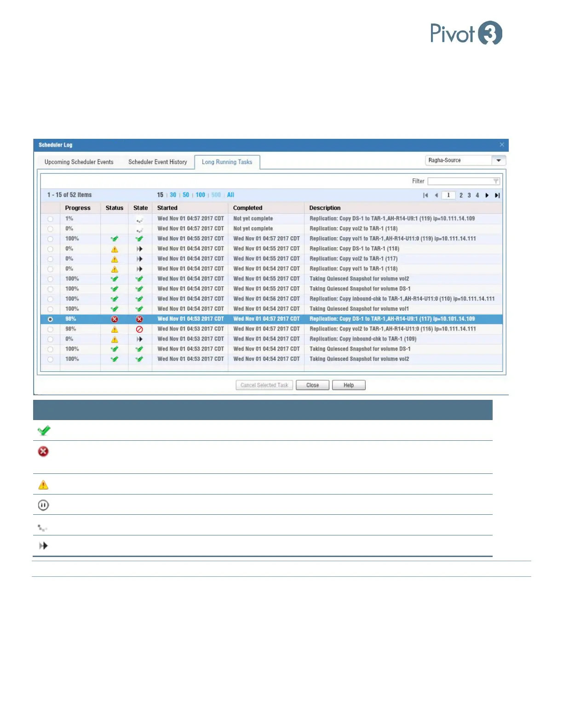Go to the last page arrow
This screenshot has width=563, height=728.
tap(497, 195)
